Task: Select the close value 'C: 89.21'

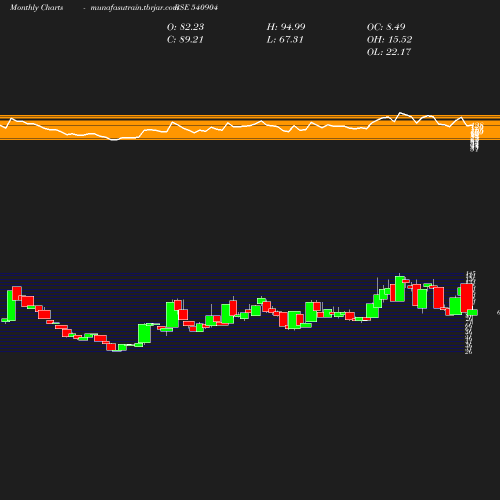Action: pyautogui.click(x=185, y=39)
